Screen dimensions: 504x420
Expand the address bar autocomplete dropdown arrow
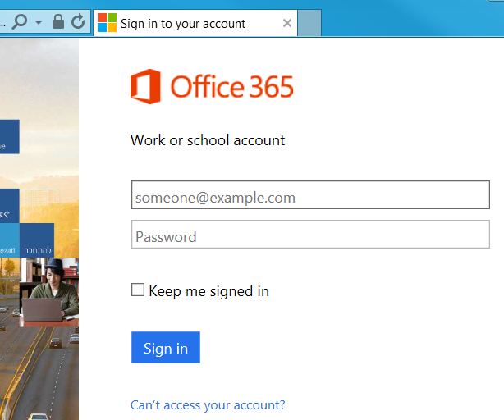pos(39,22)
